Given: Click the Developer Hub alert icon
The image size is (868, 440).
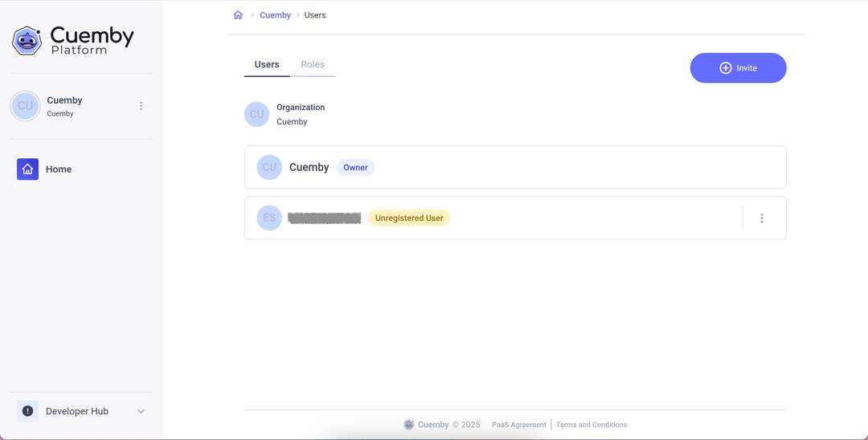Looking at the screenshot, I should point(27,411).
